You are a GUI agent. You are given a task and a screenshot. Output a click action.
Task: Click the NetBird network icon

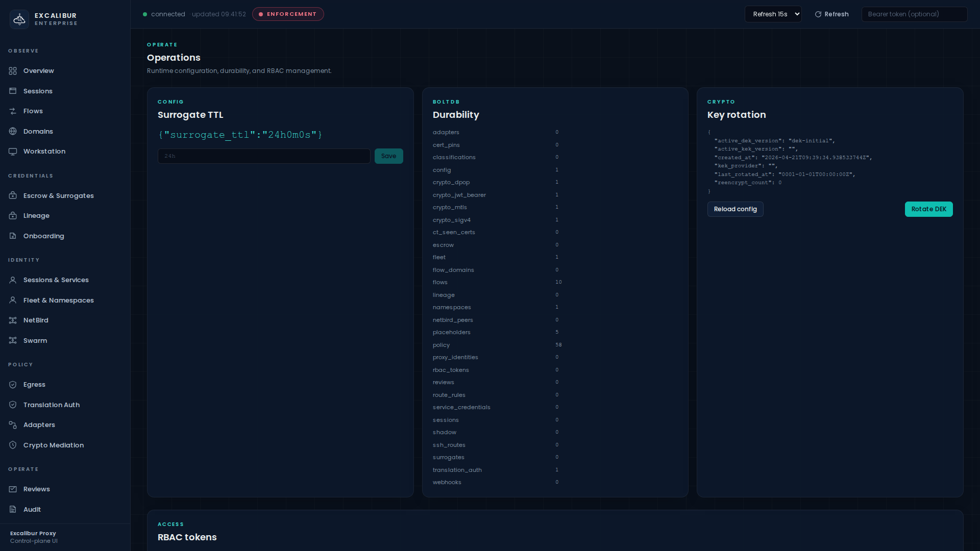point(13,320)
